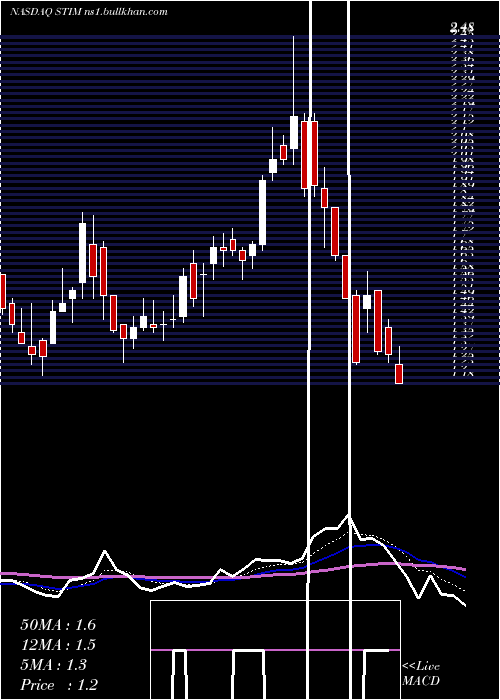Click the 5MA : 1.3 label

[54, 665]
